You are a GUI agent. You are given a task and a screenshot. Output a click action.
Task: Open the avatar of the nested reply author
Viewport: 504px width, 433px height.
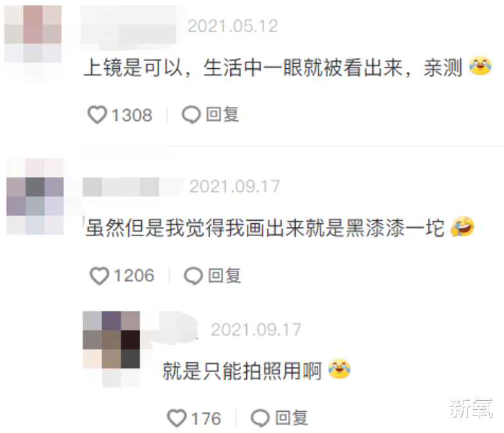pos(111,349)
